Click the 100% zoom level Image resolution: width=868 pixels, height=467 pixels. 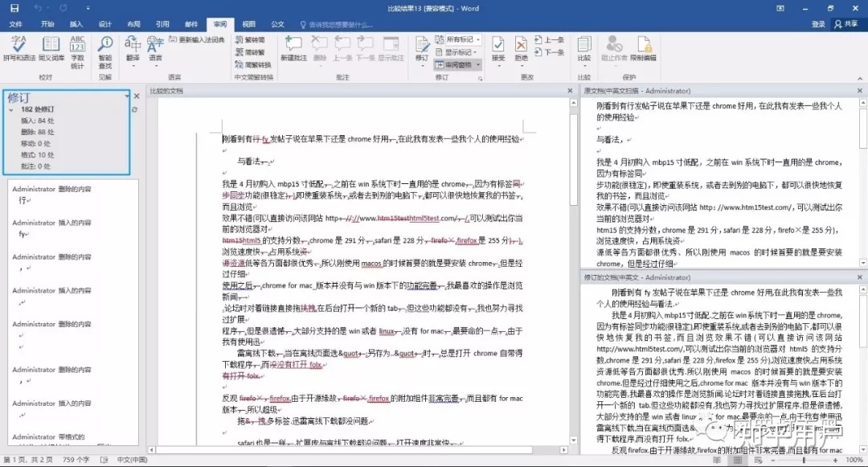pyautogui.click(x=854, y=460)
